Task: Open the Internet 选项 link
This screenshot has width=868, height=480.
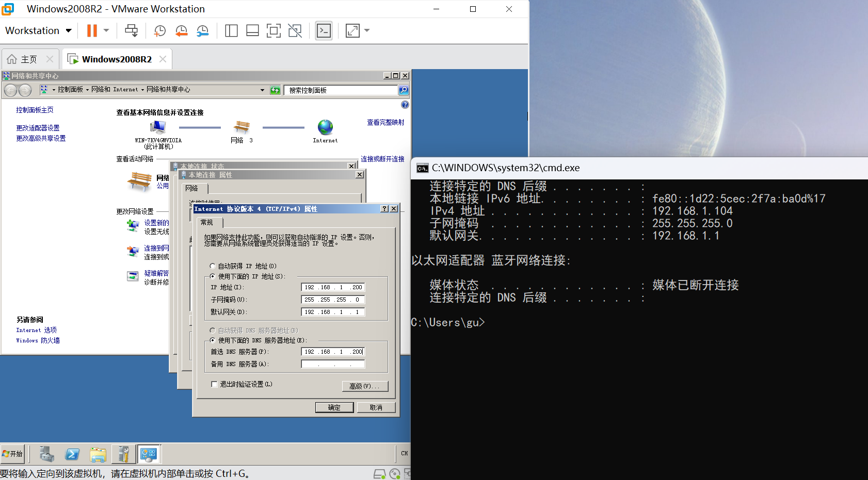Action: [x=36, y=330]
